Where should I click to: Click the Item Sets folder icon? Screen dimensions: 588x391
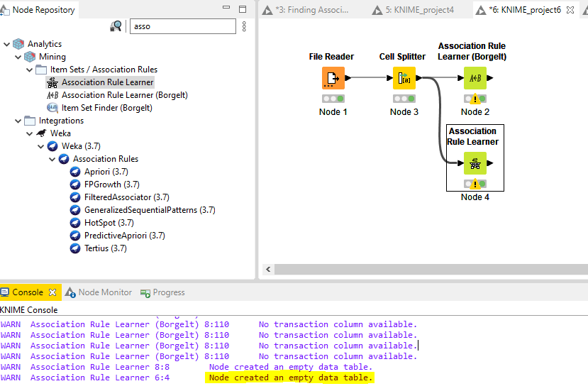41,70
